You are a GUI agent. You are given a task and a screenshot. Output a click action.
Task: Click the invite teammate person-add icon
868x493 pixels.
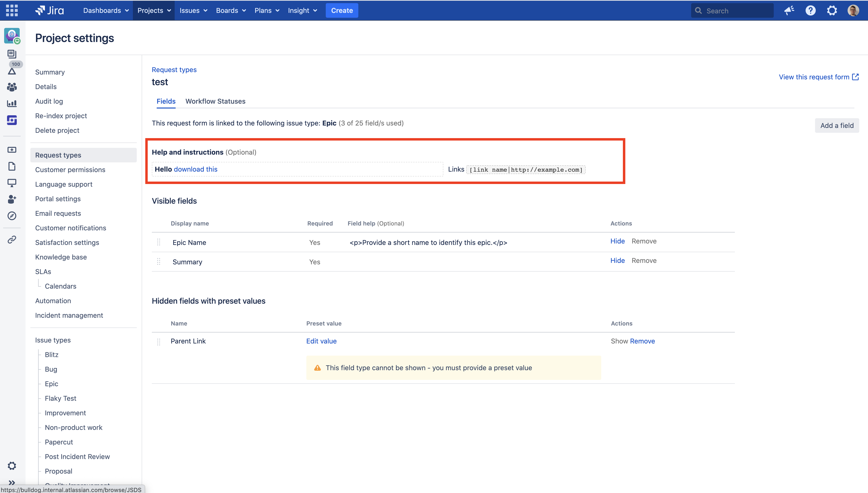[12, 199]
